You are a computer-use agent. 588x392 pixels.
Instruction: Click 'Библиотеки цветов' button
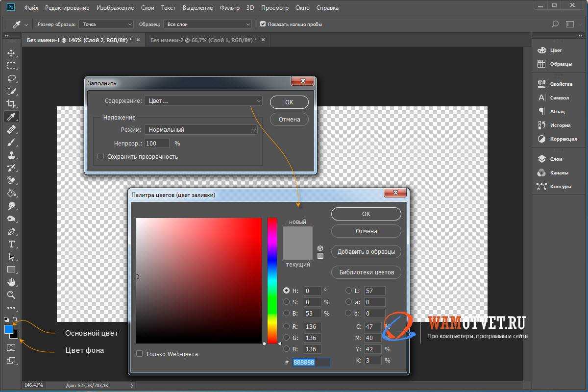click(366, 272)
